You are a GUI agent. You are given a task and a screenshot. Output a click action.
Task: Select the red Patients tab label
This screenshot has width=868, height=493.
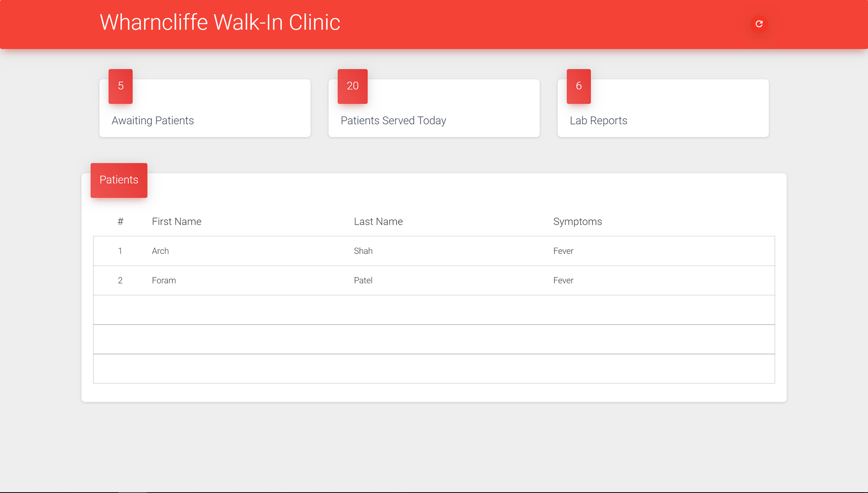(x=119, y=180)
